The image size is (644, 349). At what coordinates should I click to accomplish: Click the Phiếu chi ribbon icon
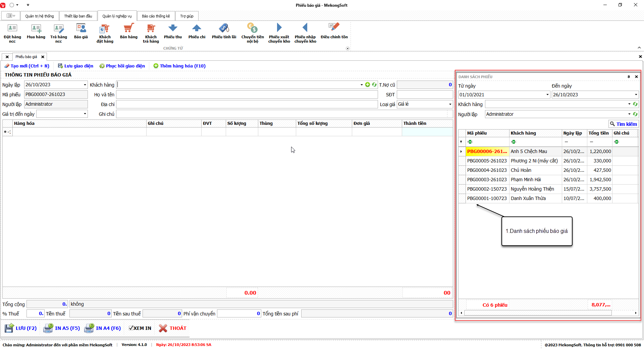pyautogui.click(x=197, y=29)
